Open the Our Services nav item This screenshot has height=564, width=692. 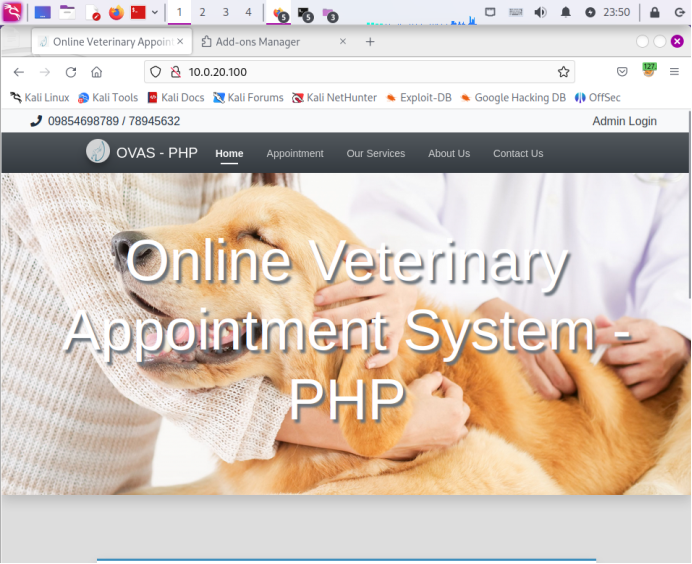point(376,154)
